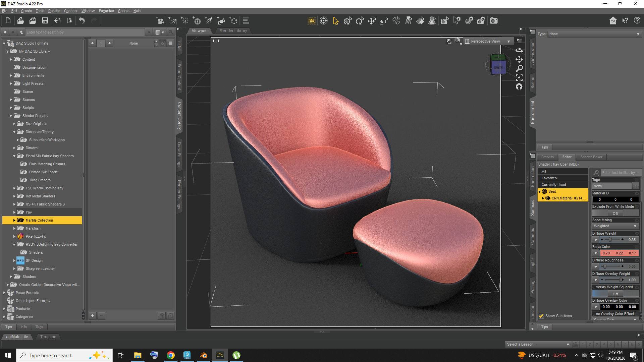Viewport: 644px width, 362px height.
Task: Switch to the Render Library tab
Action: pyautogui.click(x=233, y=31)
